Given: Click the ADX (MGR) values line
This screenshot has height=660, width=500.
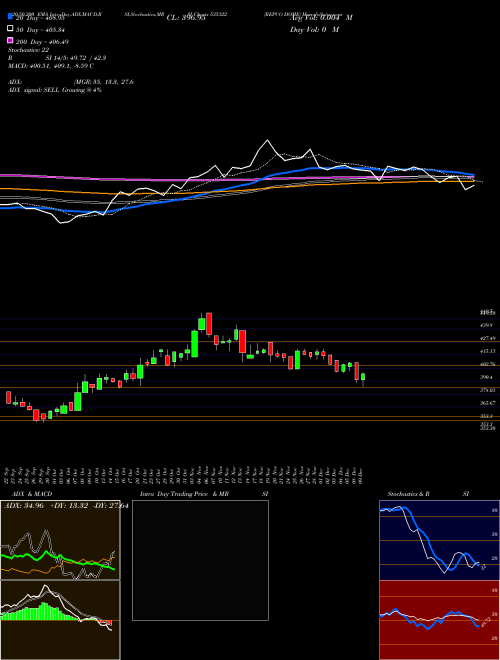Looking at the screenshot, I should (71, 82).
